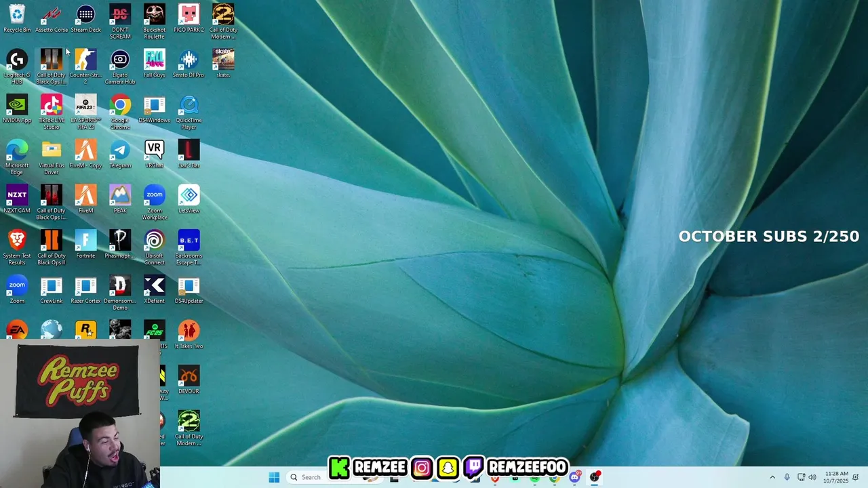The image size is (868, 488).
Task: Launch Fall Guys from the desktop
Action: (x=154, y=64)
